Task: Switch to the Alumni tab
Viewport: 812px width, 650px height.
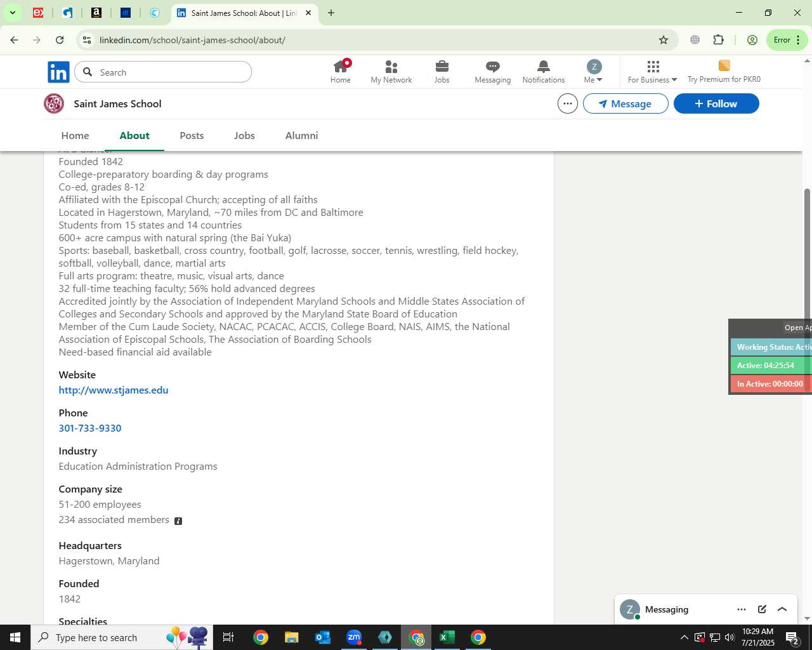Action: tap(302, 135)
